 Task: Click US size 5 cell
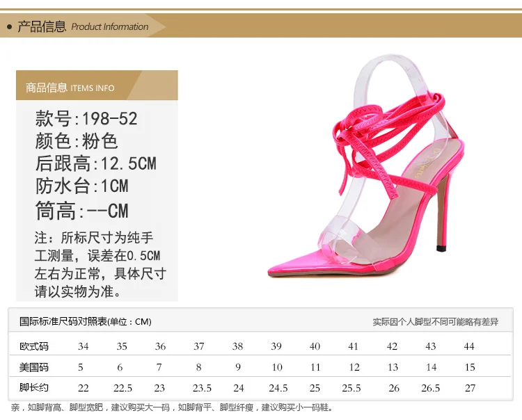(80, 367)
